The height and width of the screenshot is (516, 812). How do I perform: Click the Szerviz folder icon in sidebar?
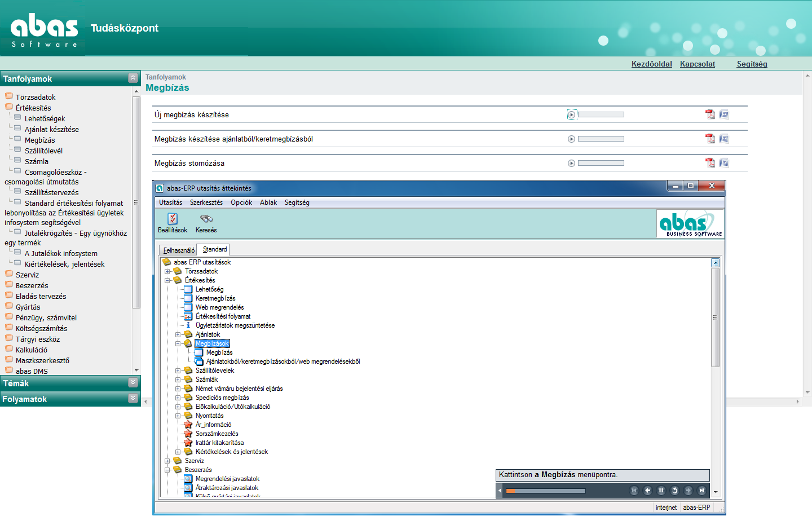pyautogui.click(x=9, y=274)
